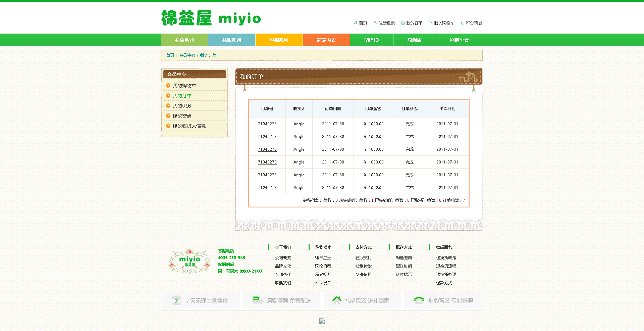Click the heart icon beside 积分商城
Screen dimensions: 644x331
pyautogui.click(x=463, y=23)
